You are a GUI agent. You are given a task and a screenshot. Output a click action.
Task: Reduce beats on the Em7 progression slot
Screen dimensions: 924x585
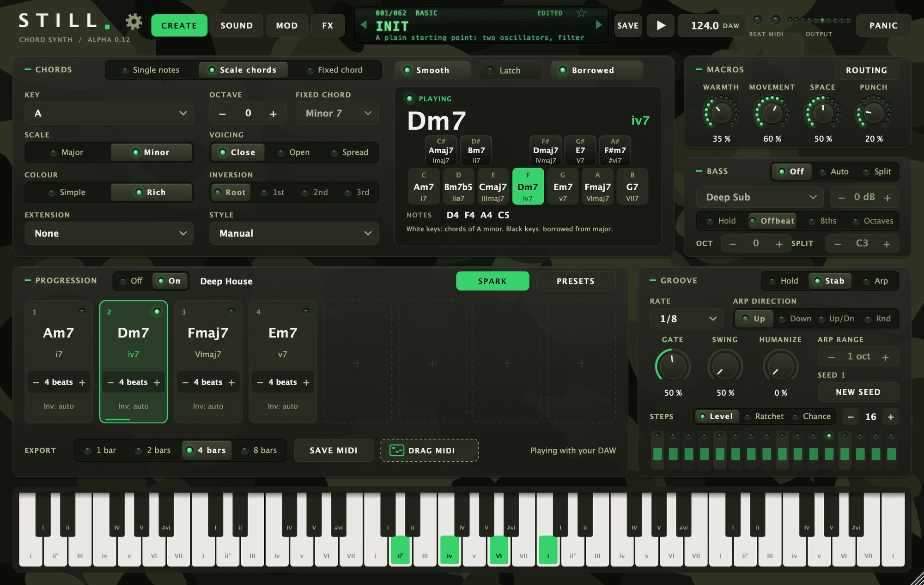pos(260,382)
